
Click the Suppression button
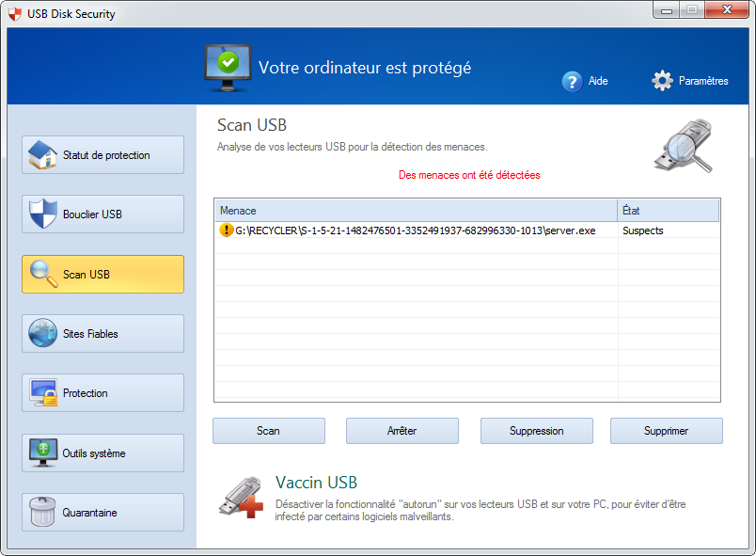tap(536, 431)
